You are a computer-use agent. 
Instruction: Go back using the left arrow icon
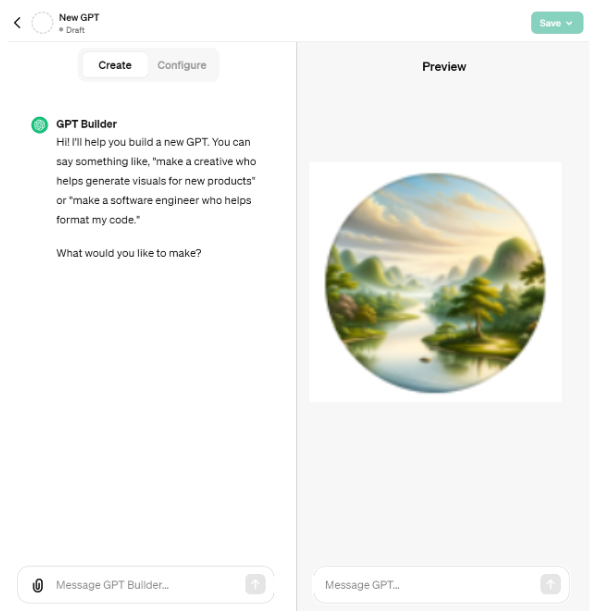pos(17,23)
